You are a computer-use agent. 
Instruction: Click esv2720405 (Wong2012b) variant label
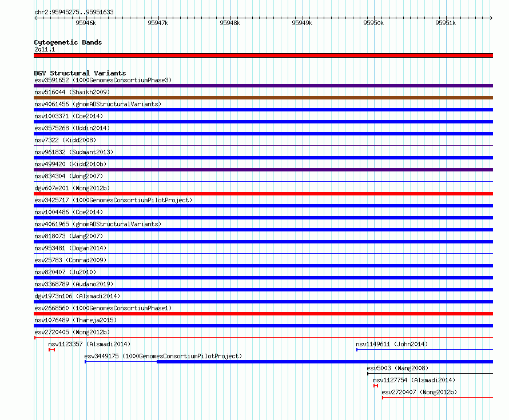72,332
